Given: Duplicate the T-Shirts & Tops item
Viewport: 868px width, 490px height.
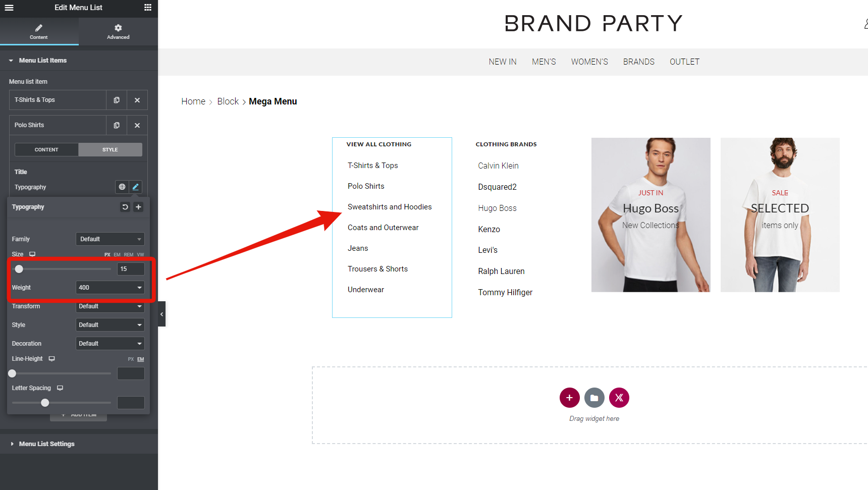Looking at the screenshot, I should pyautogui.click(x=117, y=100).
